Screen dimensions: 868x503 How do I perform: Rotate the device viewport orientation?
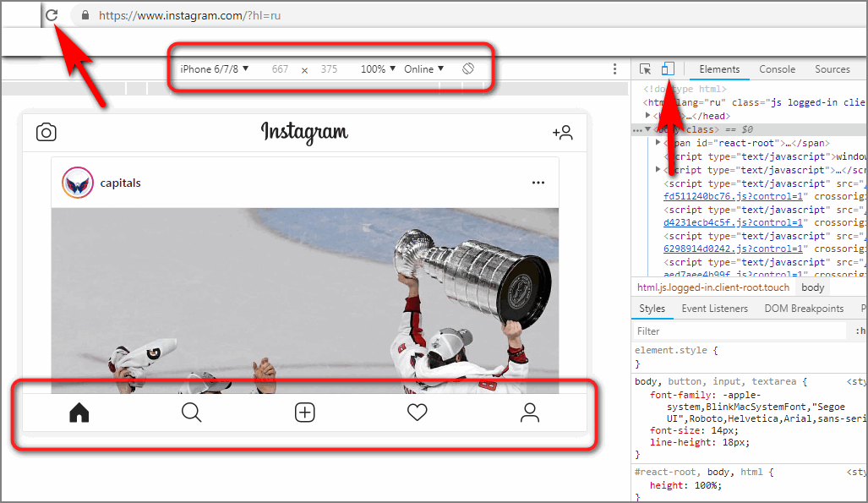tap(468, 68)
